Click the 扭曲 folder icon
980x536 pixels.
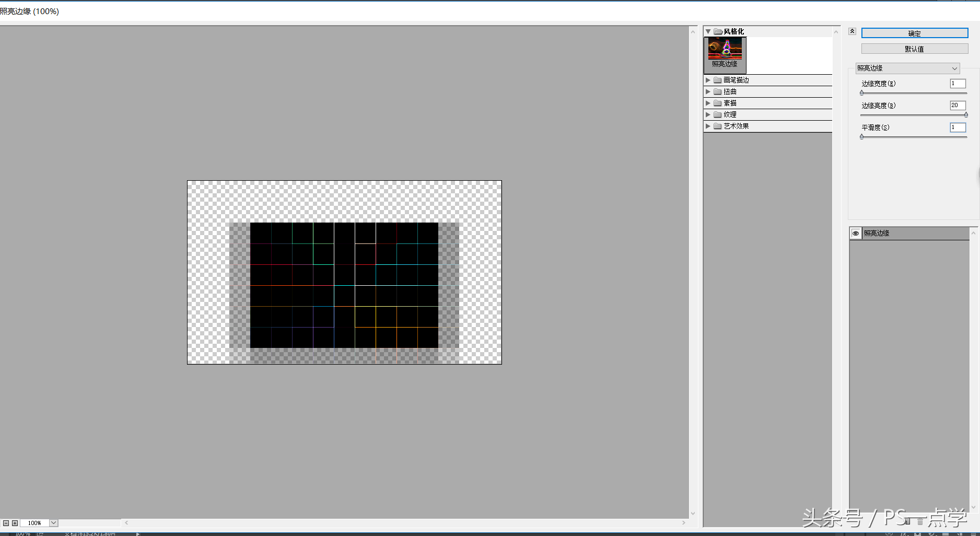click(x=718, y=91)
